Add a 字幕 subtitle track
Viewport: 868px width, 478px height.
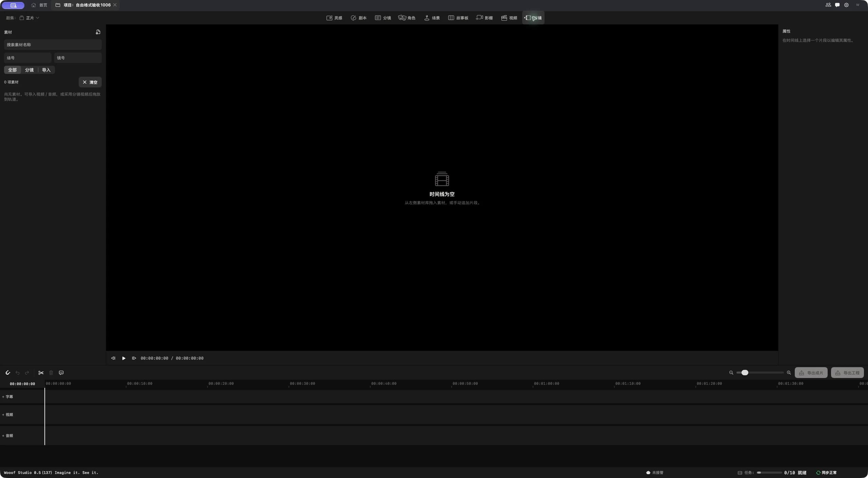(x=7, y=397)
